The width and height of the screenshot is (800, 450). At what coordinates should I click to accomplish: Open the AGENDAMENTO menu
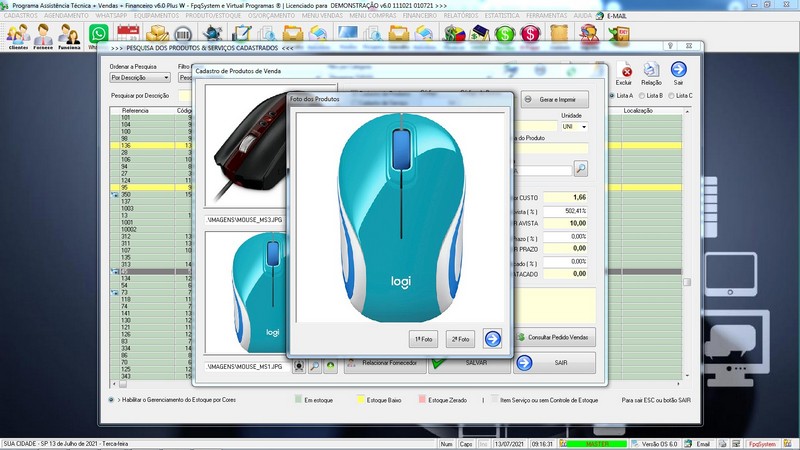pos(66,16)
